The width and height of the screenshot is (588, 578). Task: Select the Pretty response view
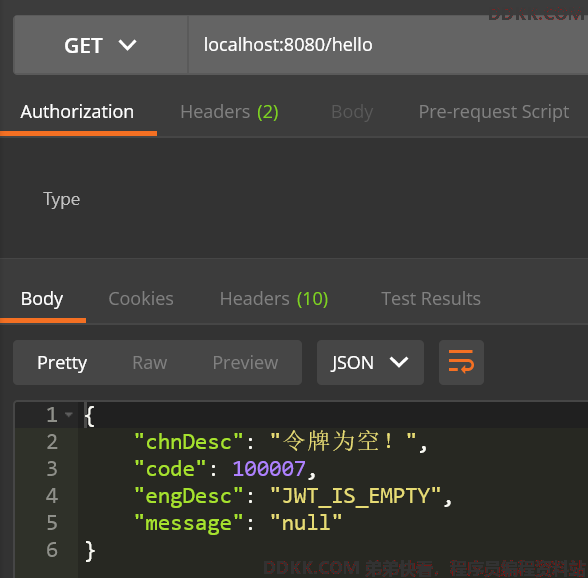point(62,362)
